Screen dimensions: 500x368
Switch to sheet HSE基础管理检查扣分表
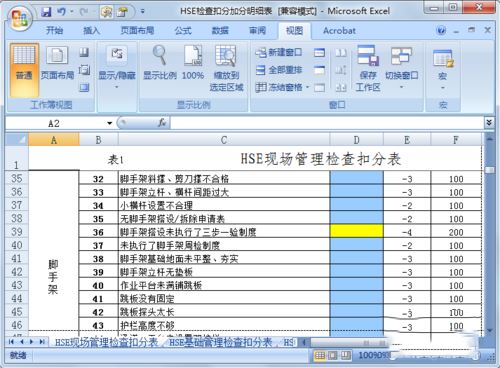coord(220,342)
